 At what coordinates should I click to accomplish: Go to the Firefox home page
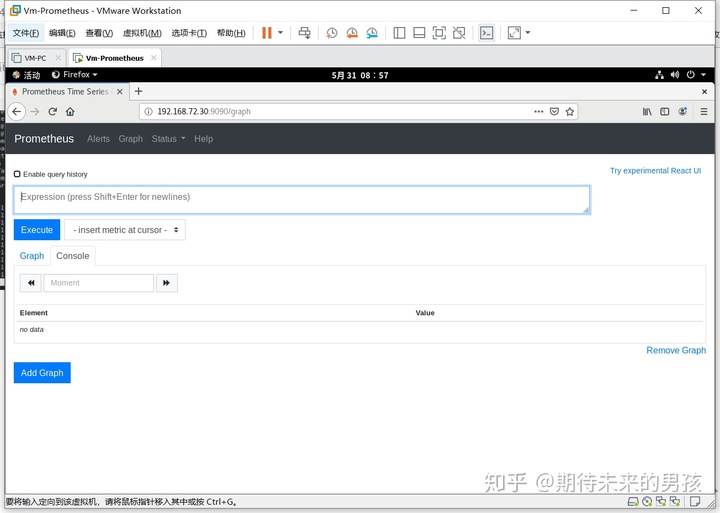tap(70, 112)
